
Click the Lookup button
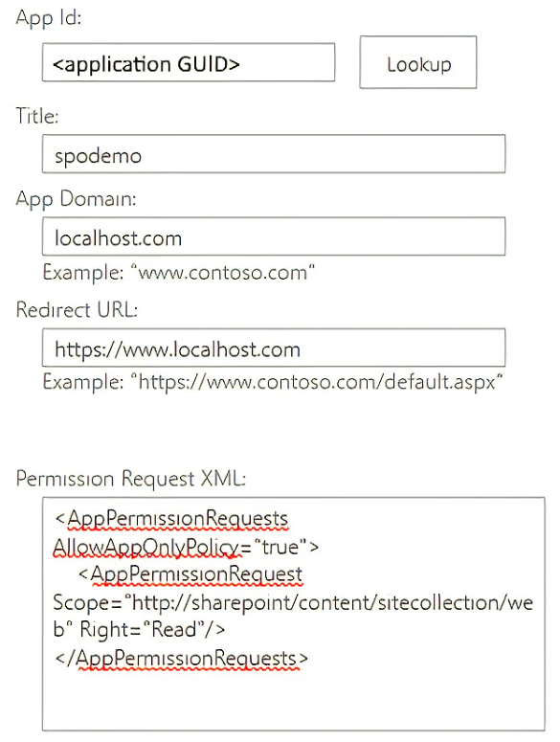(417, 62)
